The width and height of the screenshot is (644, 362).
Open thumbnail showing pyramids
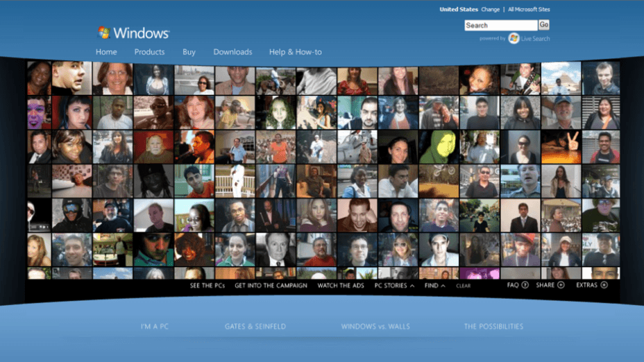(561, 78)
